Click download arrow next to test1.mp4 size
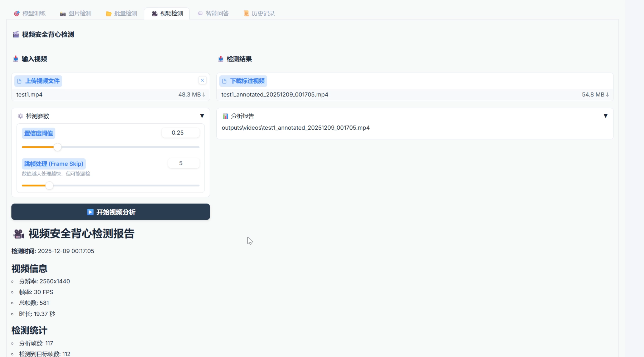This screenshot has height=357, width=644. click(204, 95)
